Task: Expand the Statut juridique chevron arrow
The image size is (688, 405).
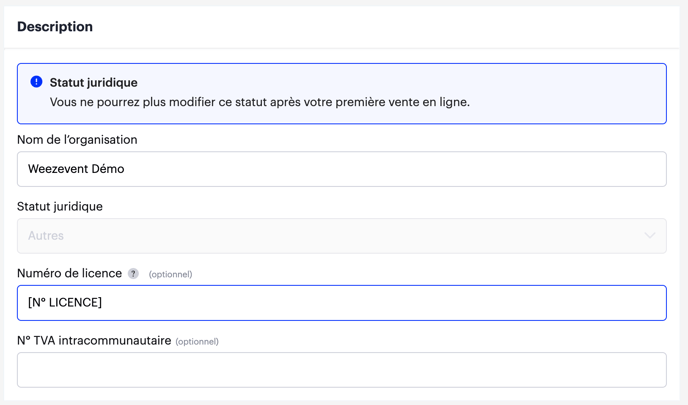Action: click(650, 236)
